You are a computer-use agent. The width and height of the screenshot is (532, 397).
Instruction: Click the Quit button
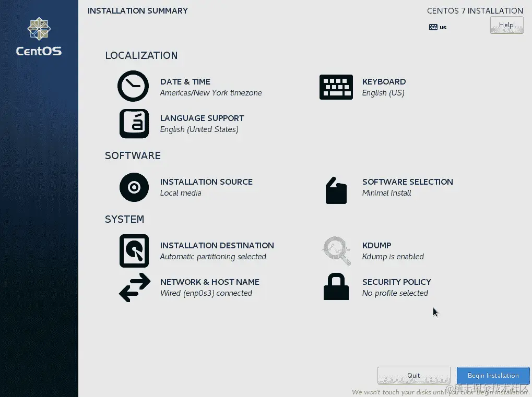click(x=413, y=375)
